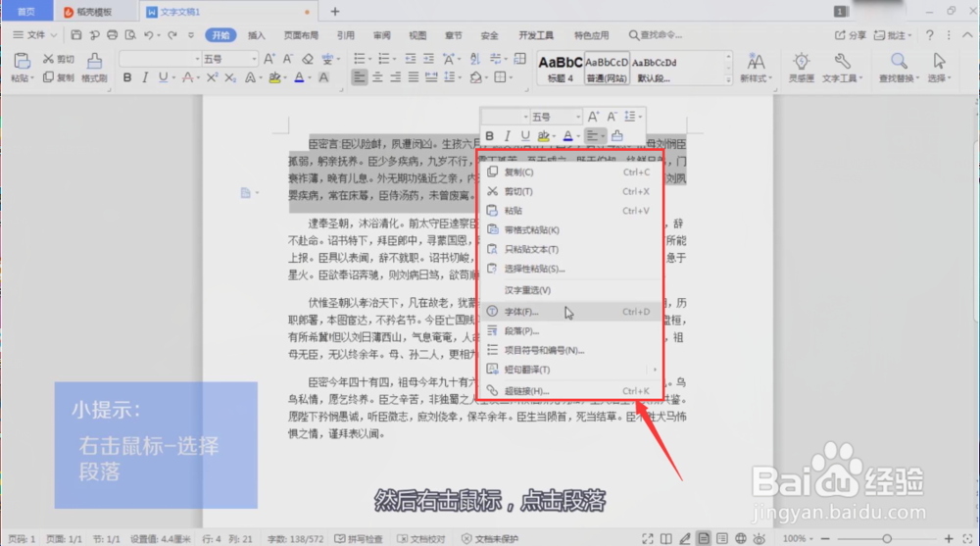Image resolution: width=980 pixels, height=546 pixels.
Task: Click the Clear formatting eraser icon
Action: point(307,59)
